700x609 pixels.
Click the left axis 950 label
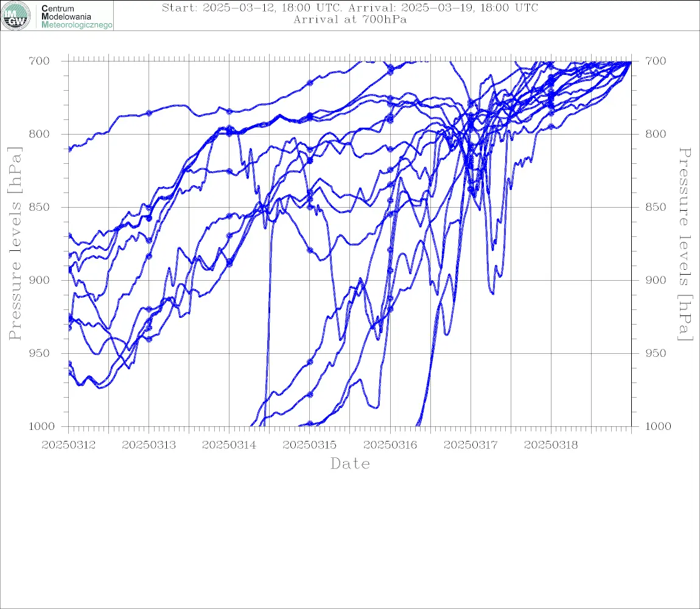point(40,353)
